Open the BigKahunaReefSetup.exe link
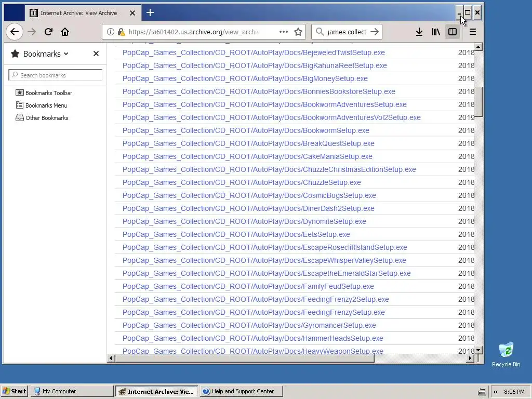This screenshot has height=399, width=532. 255,65
